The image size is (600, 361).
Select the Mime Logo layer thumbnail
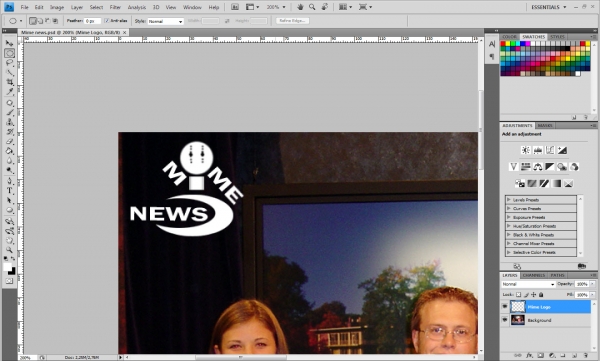click(518, 307)
